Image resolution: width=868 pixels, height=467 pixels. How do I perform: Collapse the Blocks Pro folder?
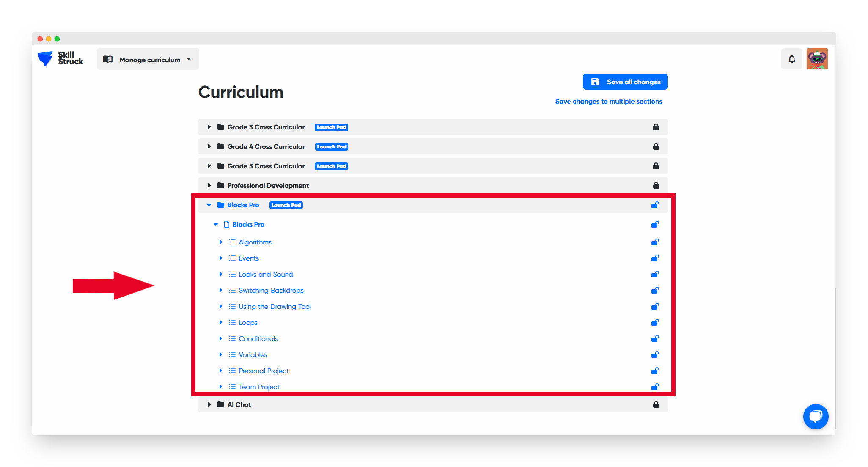pyautogui.click(x=209, y=205)
